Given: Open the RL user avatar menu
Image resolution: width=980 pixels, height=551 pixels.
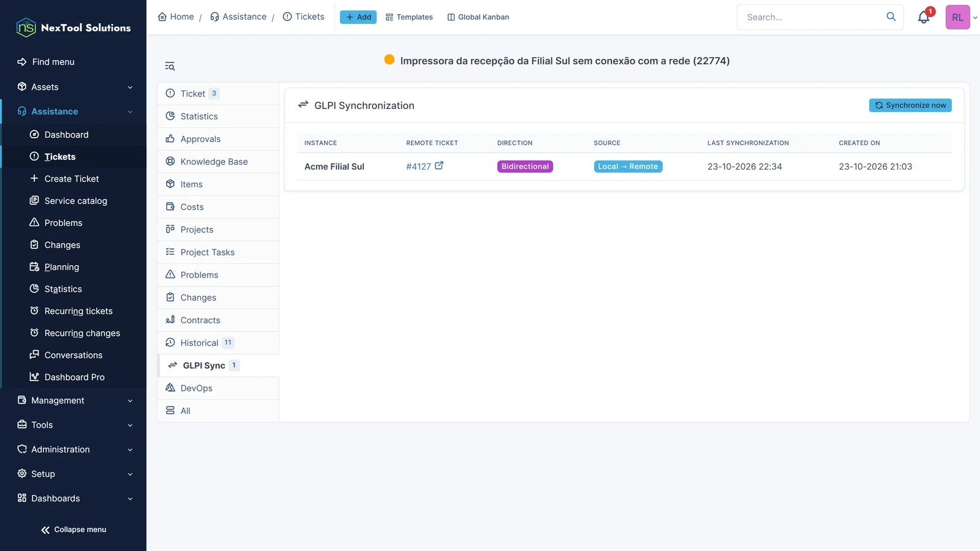Looking at the screenshot, I should pyautogui.click(x=957, y=17).
